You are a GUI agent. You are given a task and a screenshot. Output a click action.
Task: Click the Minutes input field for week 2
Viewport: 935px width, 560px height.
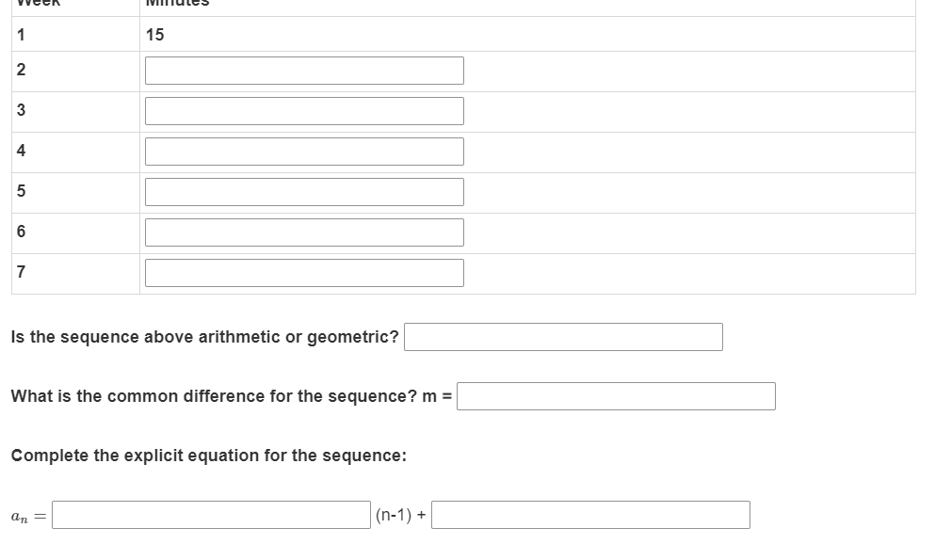pyautogui.click(x=303, y=70)
